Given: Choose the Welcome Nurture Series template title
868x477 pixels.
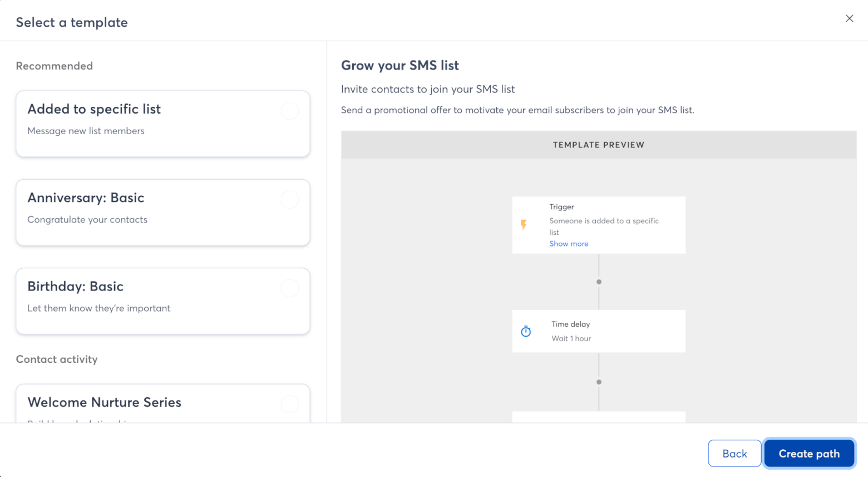Looking at the screenshot, I should (x=105, y=402).
